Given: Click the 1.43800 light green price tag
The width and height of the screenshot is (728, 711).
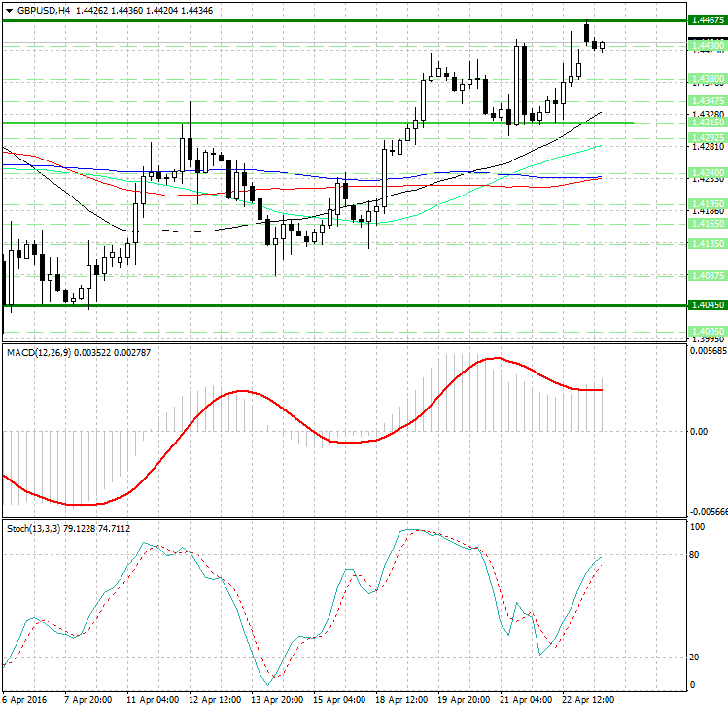Looking at the screenshot, I should click(x=706, y=78).
